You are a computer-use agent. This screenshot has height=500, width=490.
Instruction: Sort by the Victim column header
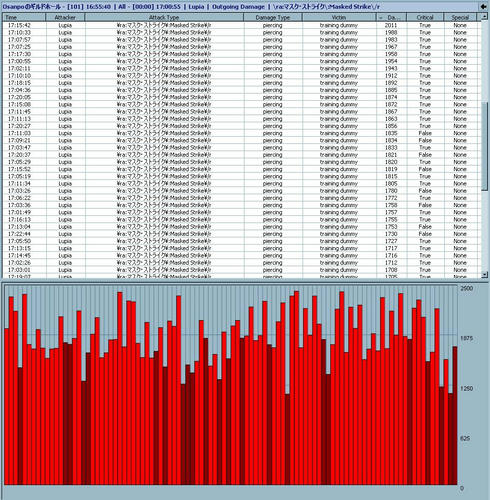coord(339,17)
